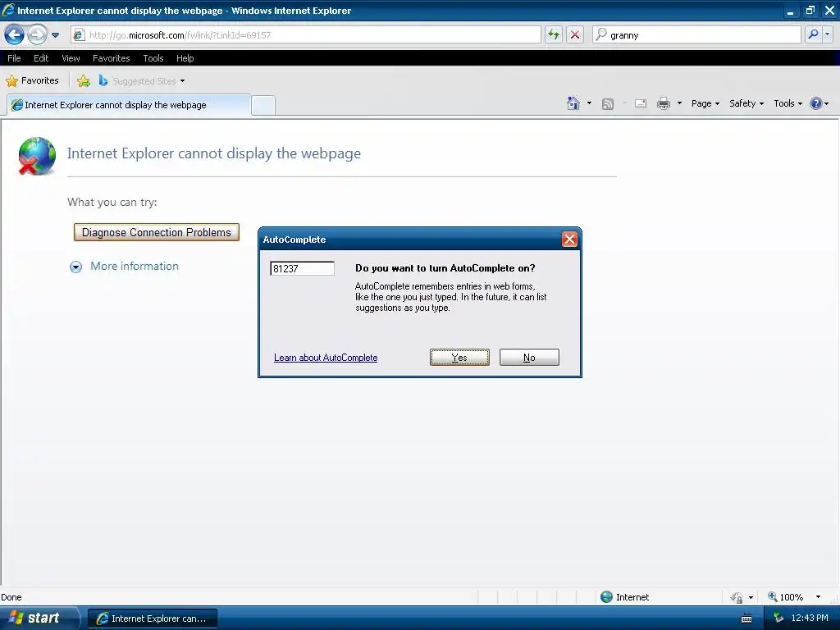This screenshot has height=630, width=840.
Task: Open the Help menu
Action: pyautogui.click(x=185, y=58)
